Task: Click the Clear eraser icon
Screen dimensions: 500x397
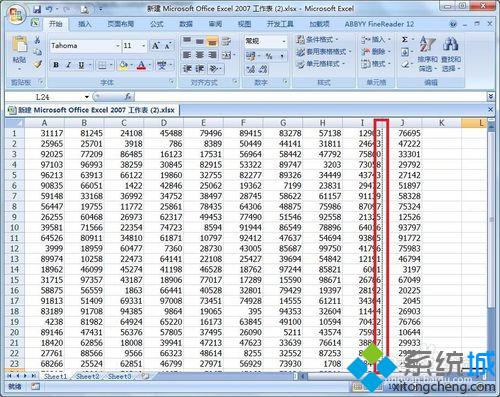Action: [x=405, y=64]
